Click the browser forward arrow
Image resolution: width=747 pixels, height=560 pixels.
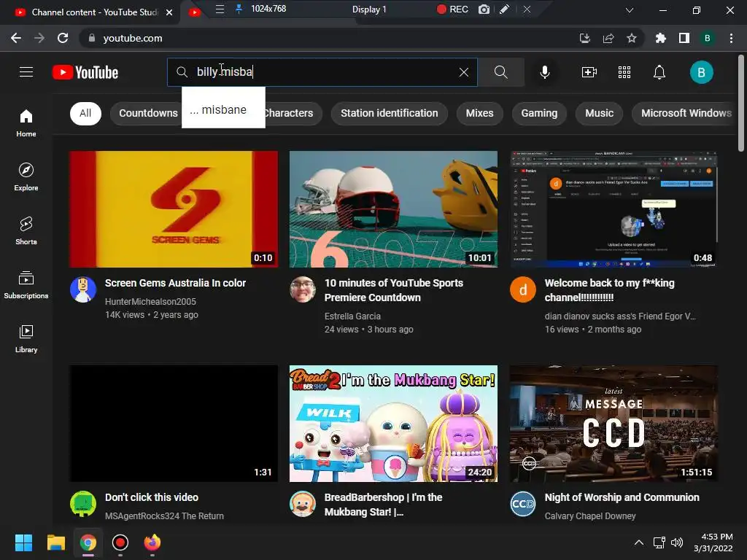coord(39,38)
